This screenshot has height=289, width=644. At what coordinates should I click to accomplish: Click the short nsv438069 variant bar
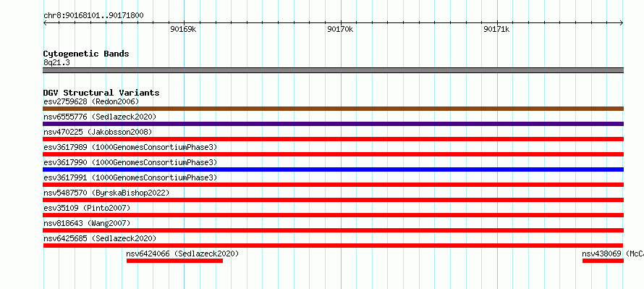tap(603, 261)
